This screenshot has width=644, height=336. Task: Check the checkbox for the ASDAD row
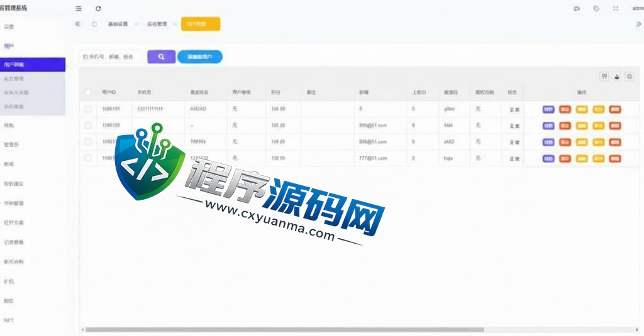(88, 109)
